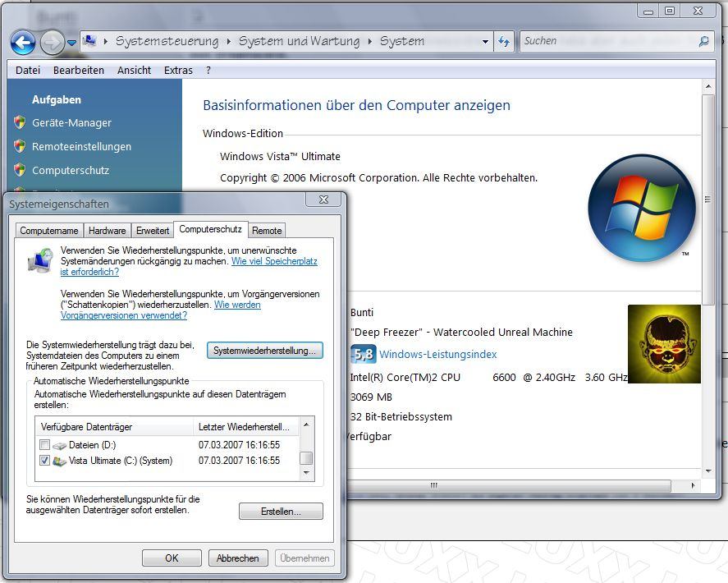728x583 pixels.
Task: Switch to the Hardware tab
Action: coord(108,231)
